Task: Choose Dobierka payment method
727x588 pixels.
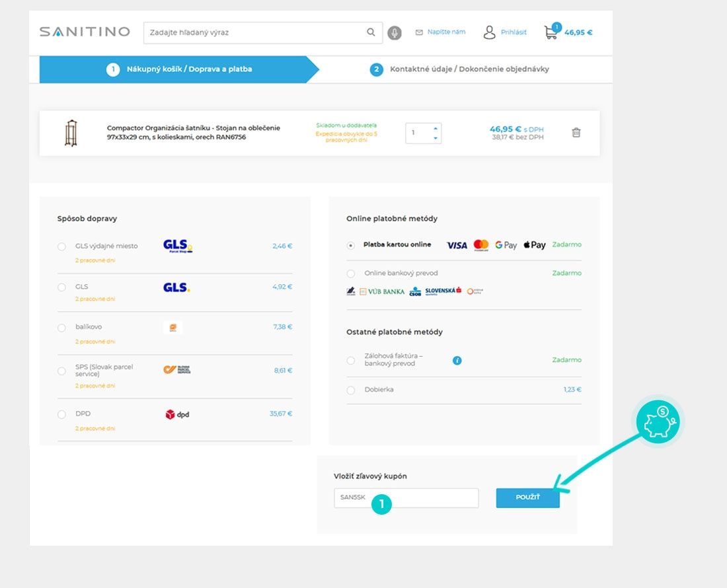Action: pos(351,390)
